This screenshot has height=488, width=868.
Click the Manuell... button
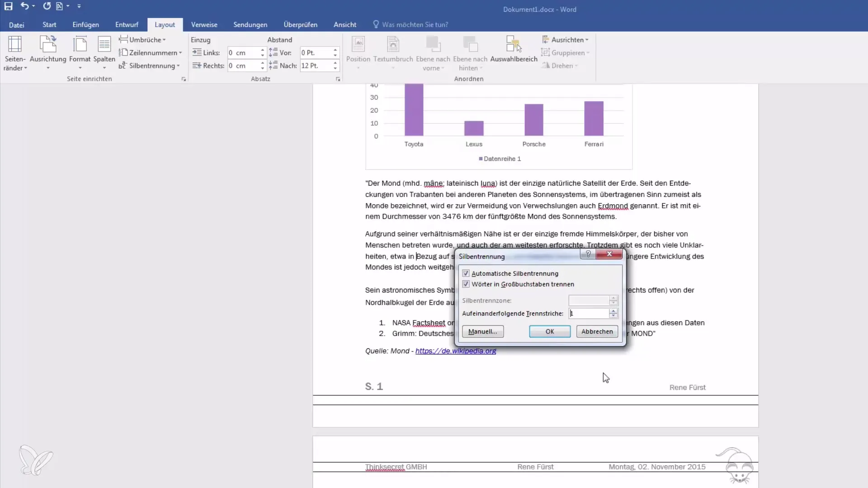point(483,332)
